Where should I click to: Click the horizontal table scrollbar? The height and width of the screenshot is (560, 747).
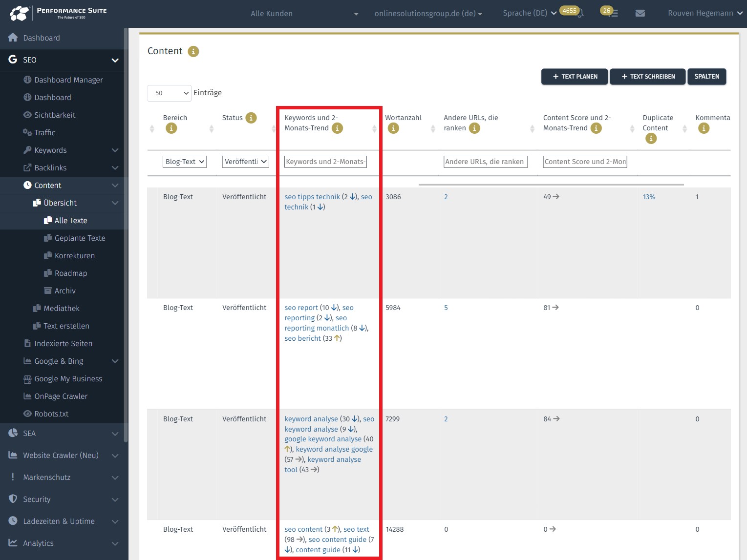(551, 185)
